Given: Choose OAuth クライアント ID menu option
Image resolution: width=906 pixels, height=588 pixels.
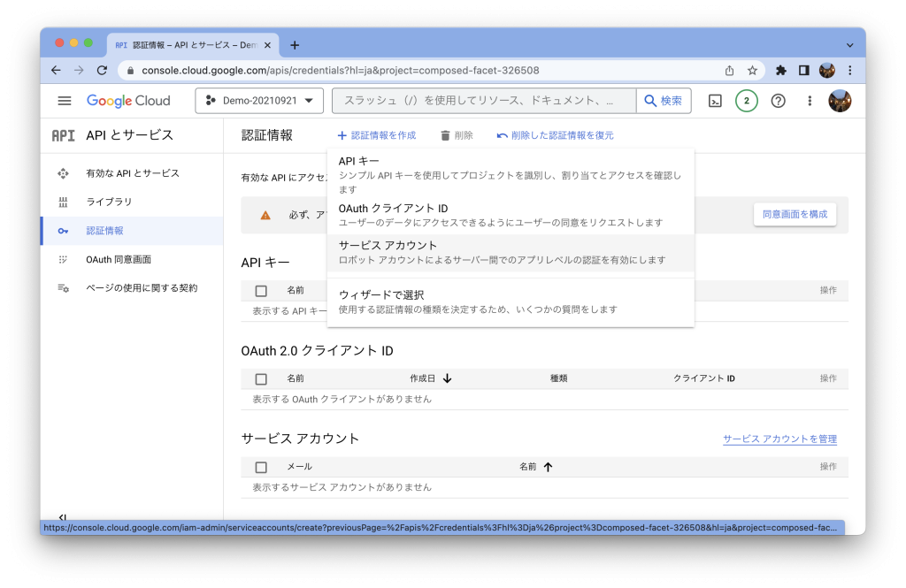Looking at the screenshot, I should [511, 216].
